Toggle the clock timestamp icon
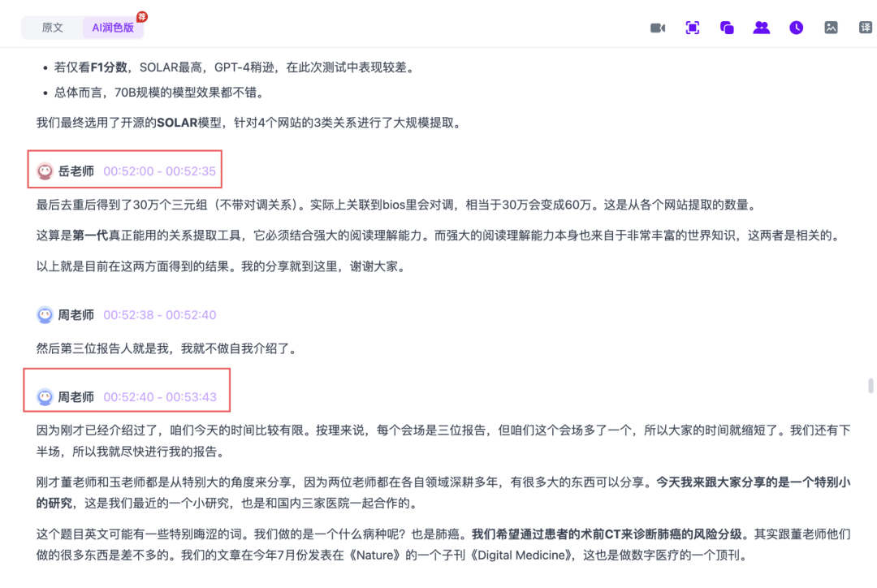Viewport: 877px width, 588px height. [797, 28]
